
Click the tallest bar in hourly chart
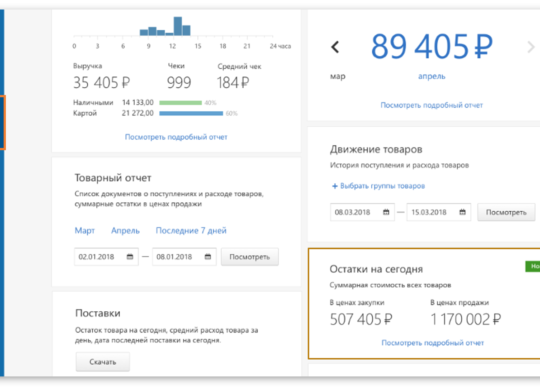click(178, 26)
